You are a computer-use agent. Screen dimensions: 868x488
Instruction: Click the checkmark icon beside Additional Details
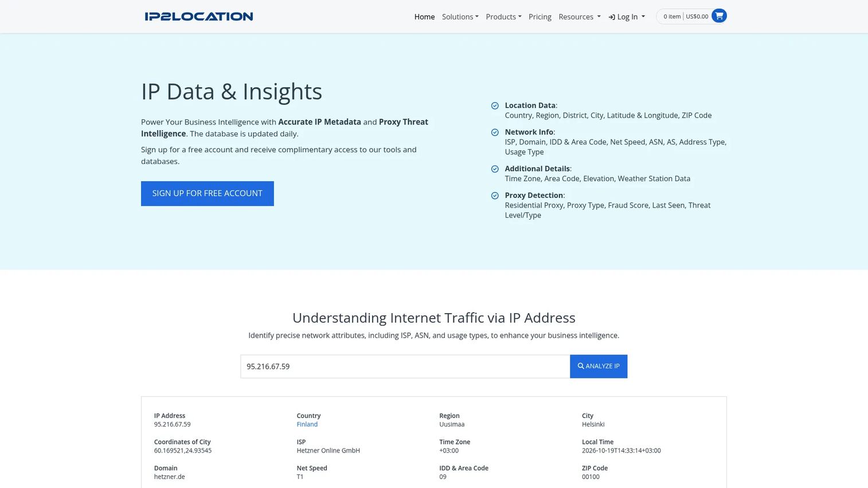[495, 169]
